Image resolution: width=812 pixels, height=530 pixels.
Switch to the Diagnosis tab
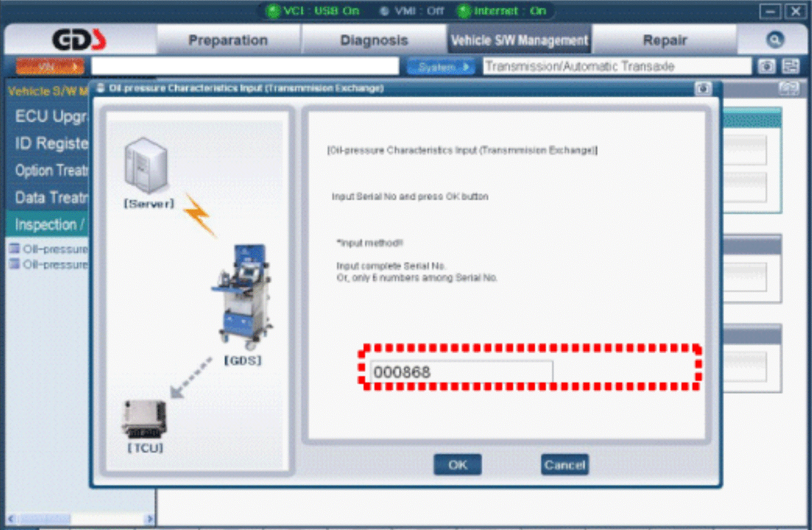(374, 40)
